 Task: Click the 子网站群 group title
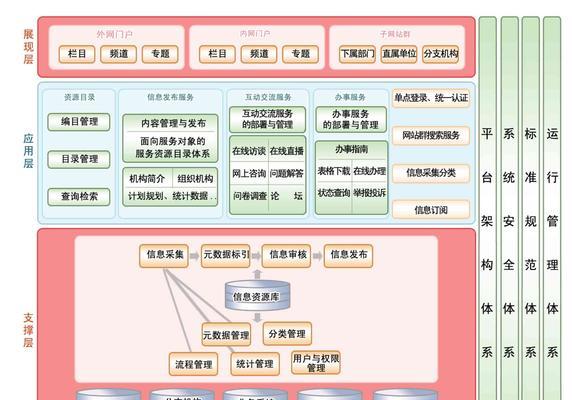[395, 34]
